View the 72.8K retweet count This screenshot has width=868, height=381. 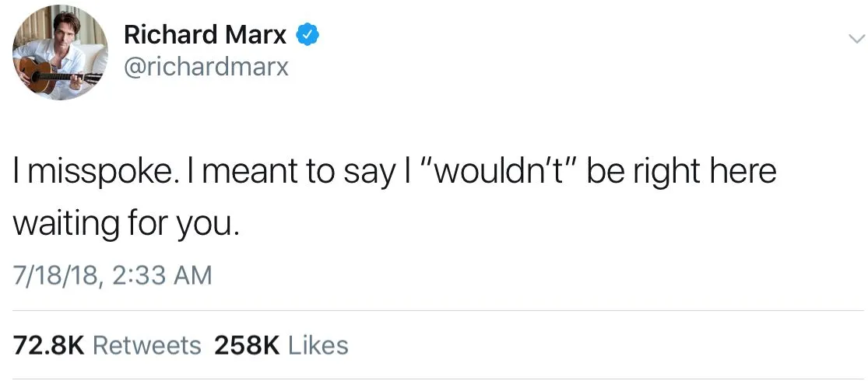[47, 344]
